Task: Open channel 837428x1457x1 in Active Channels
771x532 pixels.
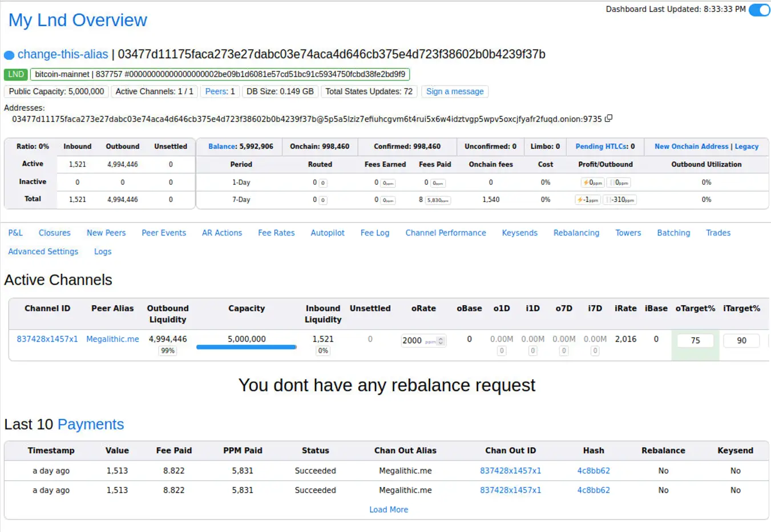Action: click(47, 339)
